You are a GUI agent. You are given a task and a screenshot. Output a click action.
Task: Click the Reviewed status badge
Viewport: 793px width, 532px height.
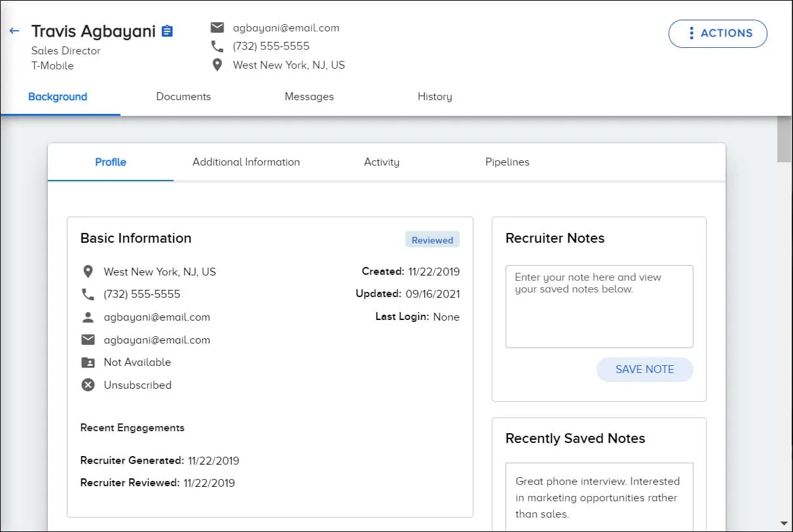(x=432, y=239)
